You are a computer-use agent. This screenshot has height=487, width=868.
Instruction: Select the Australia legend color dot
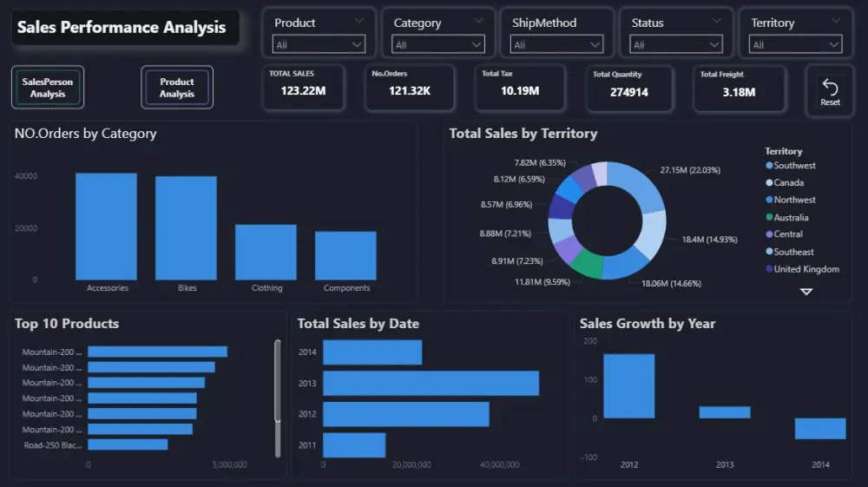pos(769,217)
